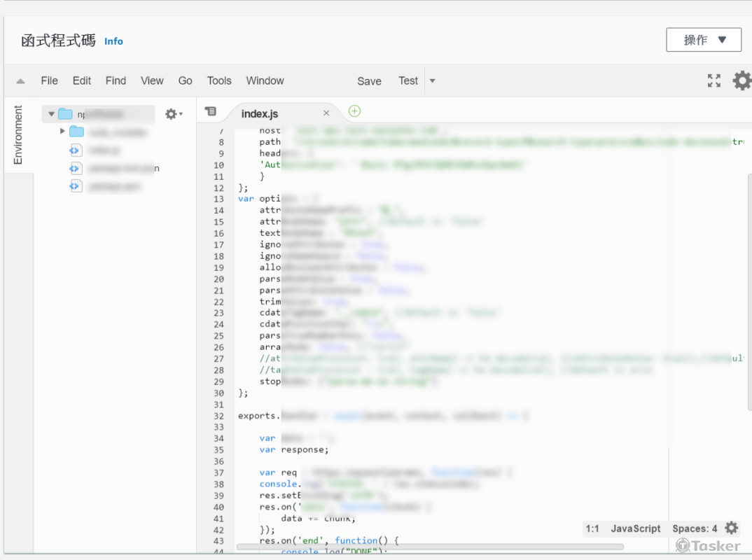752x560 pixels.
Task: Toggle fullscreen editor mode icon
Action: click(713, 80)
